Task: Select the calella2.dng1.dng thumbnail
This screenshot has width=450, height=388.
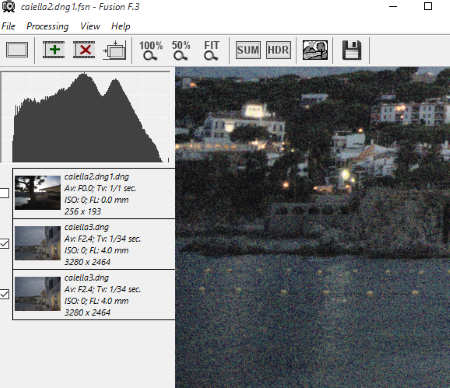Action: click(38, 193)
